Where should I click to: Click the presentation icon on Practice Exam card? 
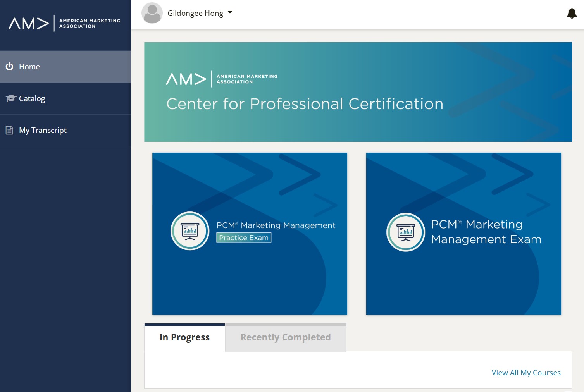pos(190,231)
